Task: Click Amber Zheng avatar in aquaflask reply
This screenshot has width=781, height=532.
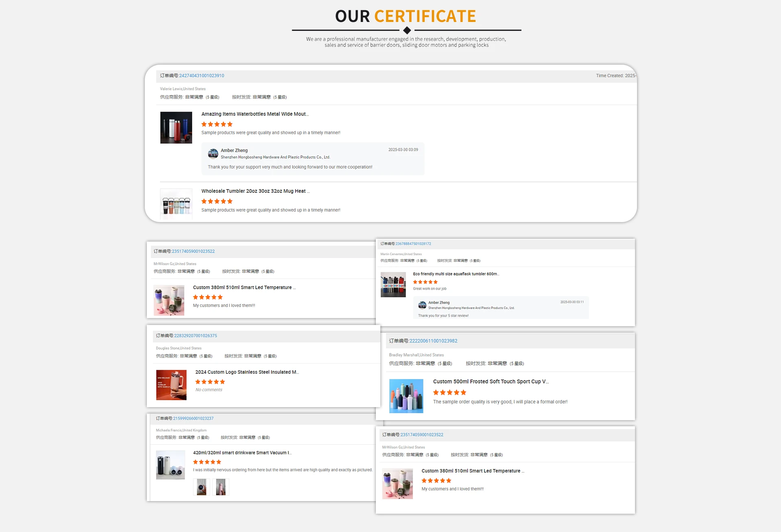Action: (x=422, y=305)
